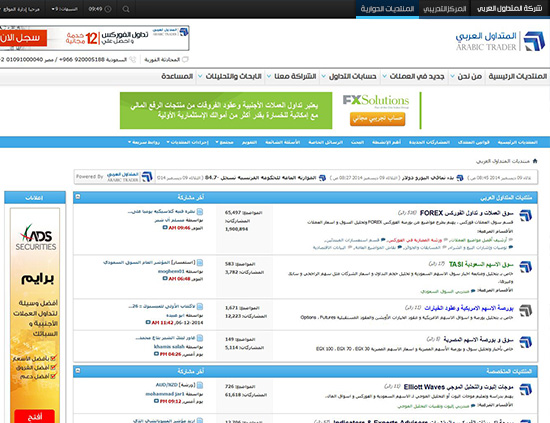Image resolution: width=550 pixels, height=423 pixels.
Task: Open the FOREX forum section icon
Action: (x=525, y=215)
